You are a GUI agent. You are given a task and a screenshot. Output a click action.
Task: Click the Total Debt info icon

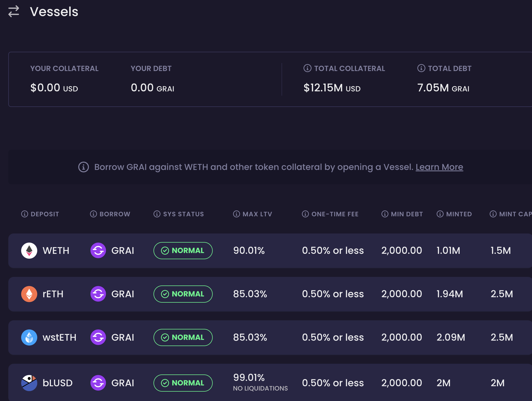(421, 68)
